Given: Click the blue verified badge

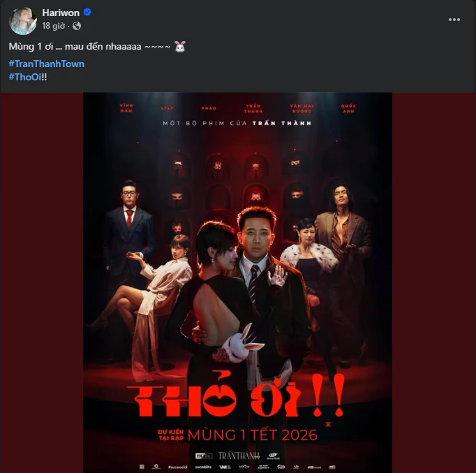Looking at the screenshot, I should [88, 13].
